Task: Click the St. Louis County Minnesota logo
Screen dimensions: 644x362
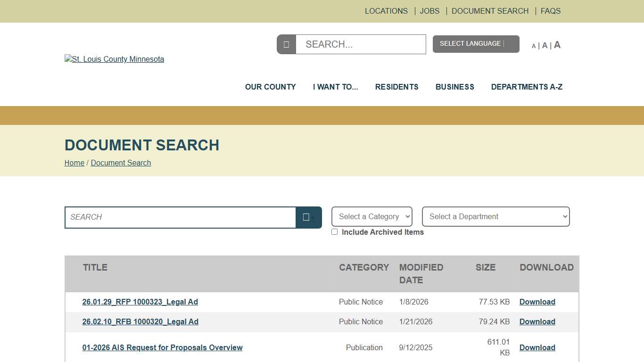Action: (x=114, y=59)
